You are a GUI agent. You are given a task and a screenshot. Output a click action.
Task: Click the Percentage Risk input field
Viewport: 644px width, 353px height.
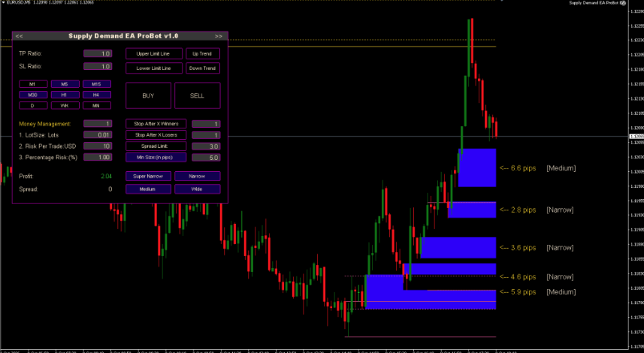pos(98,157)
